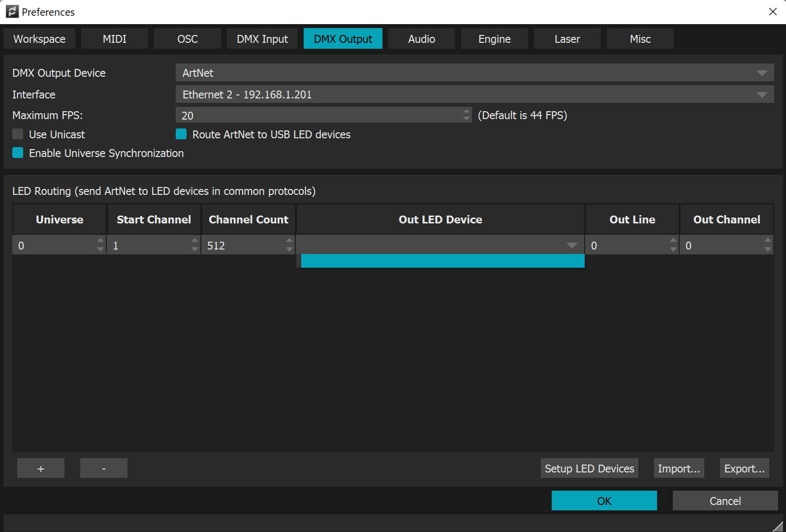Open the DMX Output Device dropdown
The image size is (786, 532).
474,73
